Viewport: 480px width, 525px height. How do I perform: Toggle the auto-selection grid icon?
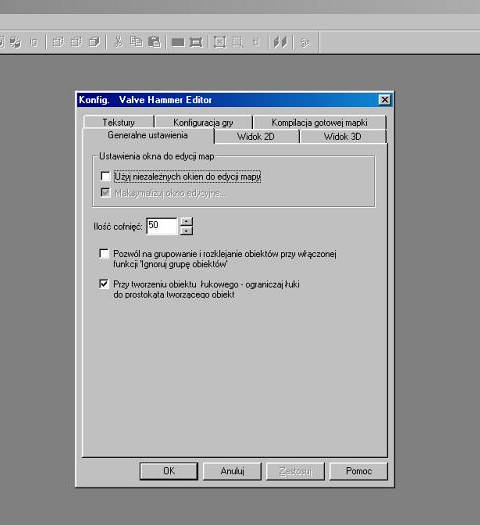pos(238,42)
